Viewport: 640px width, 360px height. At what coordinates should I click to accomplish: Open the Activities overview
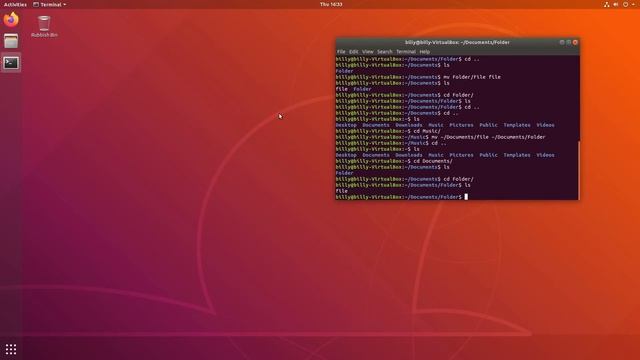pyautogui.click(x=15, y=4)
